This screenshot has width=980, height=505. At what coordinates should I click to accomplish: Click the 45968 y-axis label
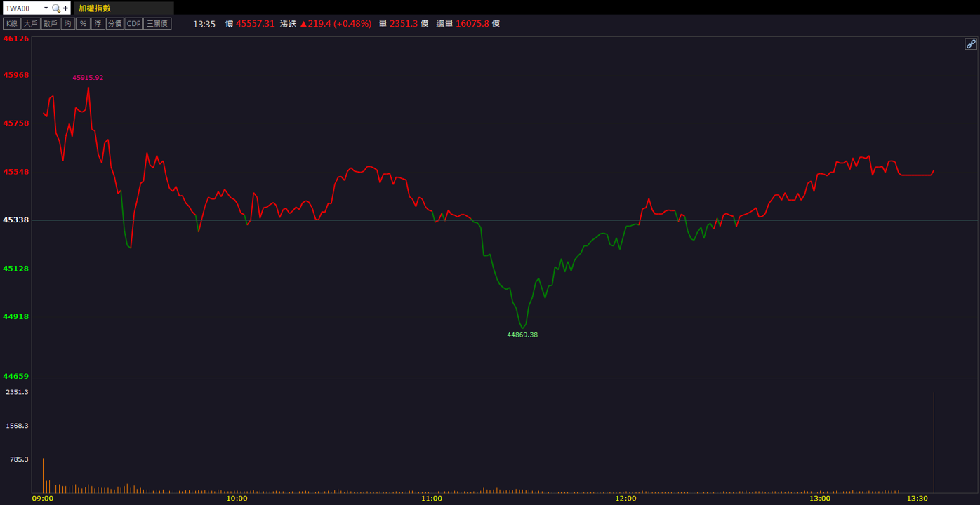[16, 75]
